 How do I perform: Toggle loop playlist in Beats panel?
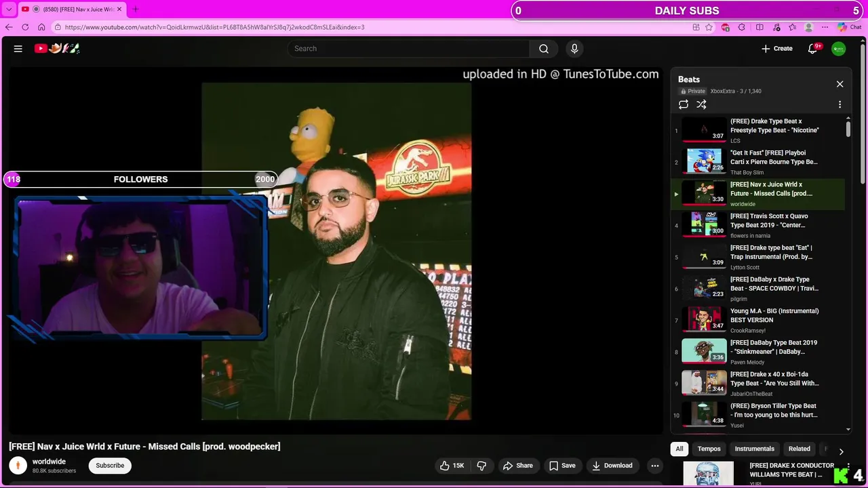(684, 104)
